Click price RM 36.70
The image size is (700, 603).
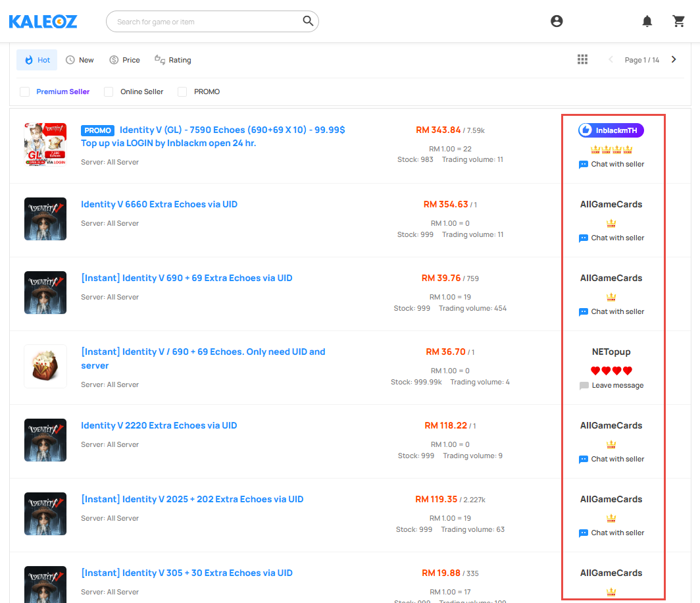(x=445, y=352)
